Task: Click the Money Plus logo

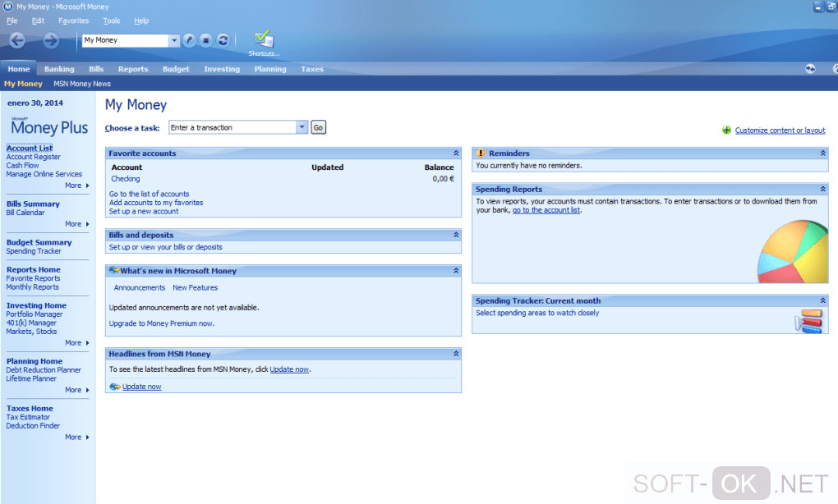Action: [48, 127]
